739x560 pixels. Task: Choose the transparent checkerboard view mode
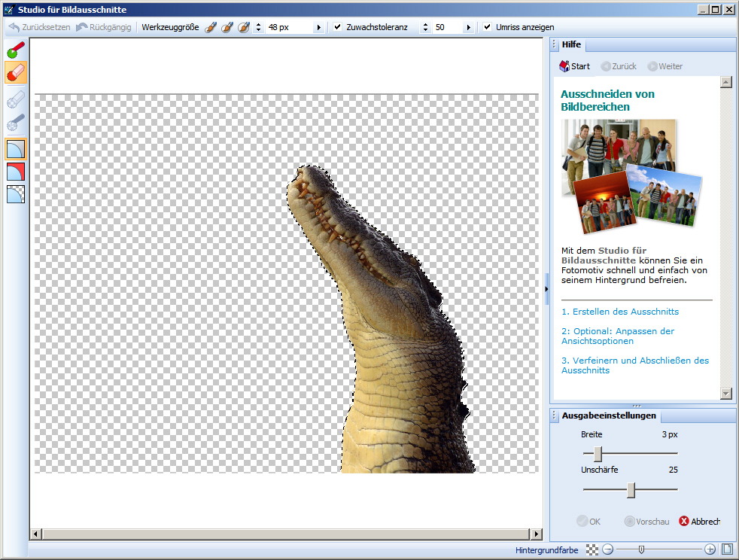pyautogui.click(x=16, y=194)
